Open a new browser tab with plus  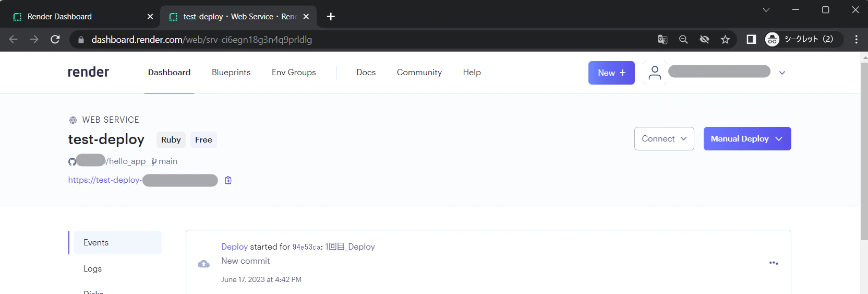click(x=331, y=17)
